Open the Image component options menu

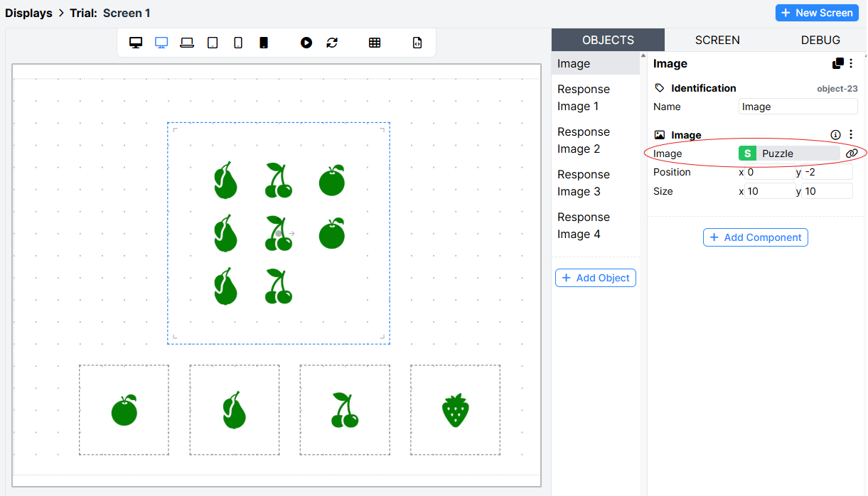coord(851,134)
